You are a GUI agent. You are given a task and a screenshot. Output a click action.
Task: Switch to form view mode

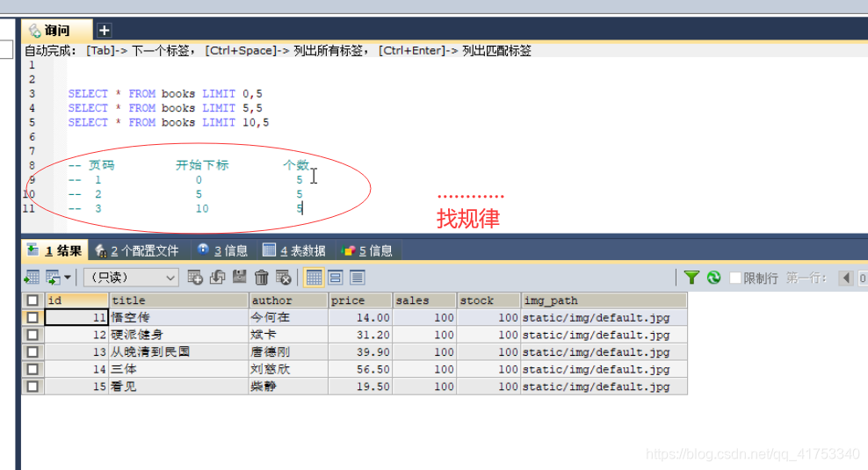pos(336,278)
